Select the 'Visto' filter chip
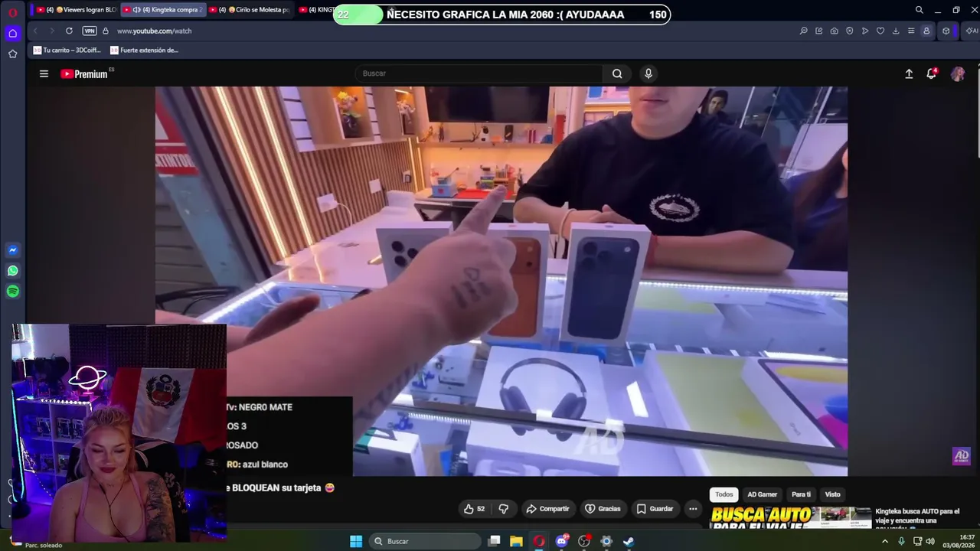Viewport: 980px width, 551px height. coord(832,494)
